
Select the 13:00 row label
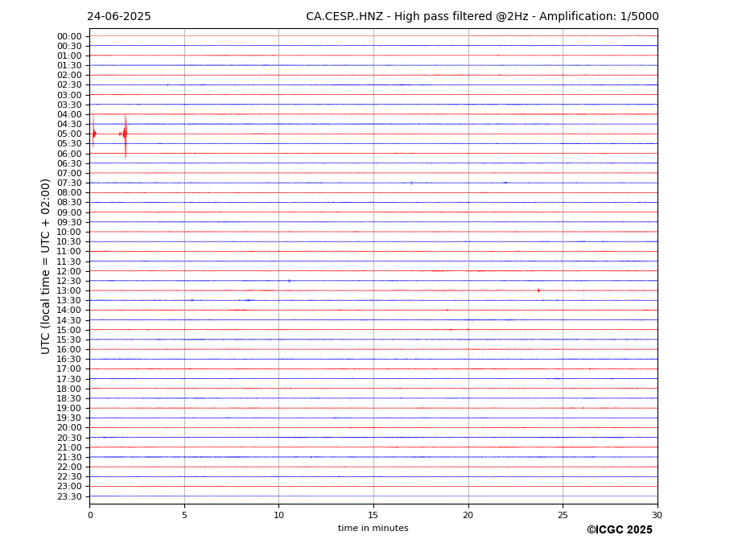[69, 290]
